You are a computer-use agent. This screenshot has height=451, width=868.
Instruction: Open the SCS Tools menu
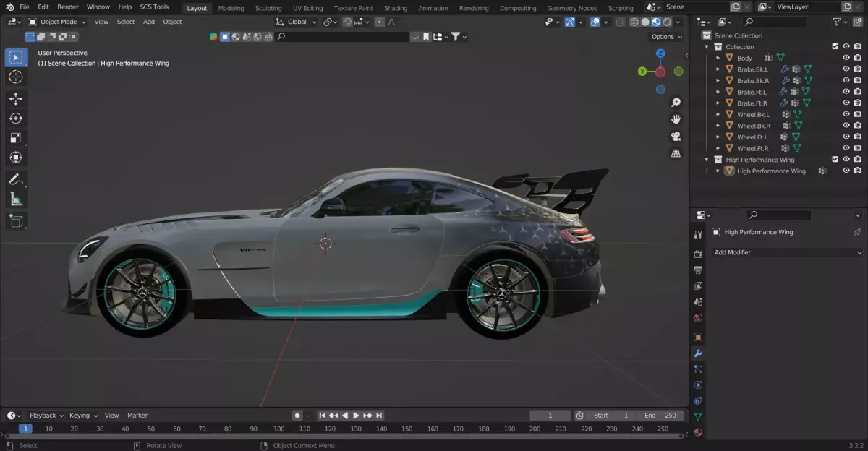(x=154, y=7)
